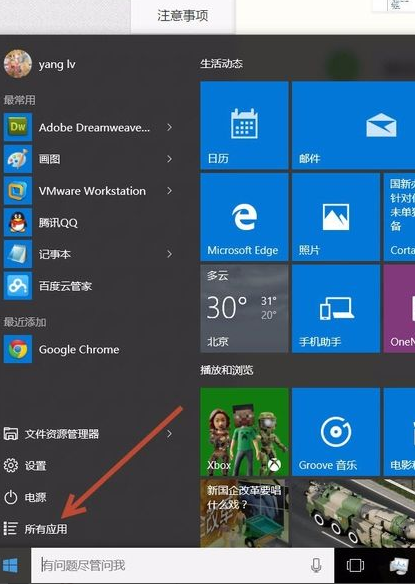Expand 文件资源管理器 jump list arrow

point(170,434)
